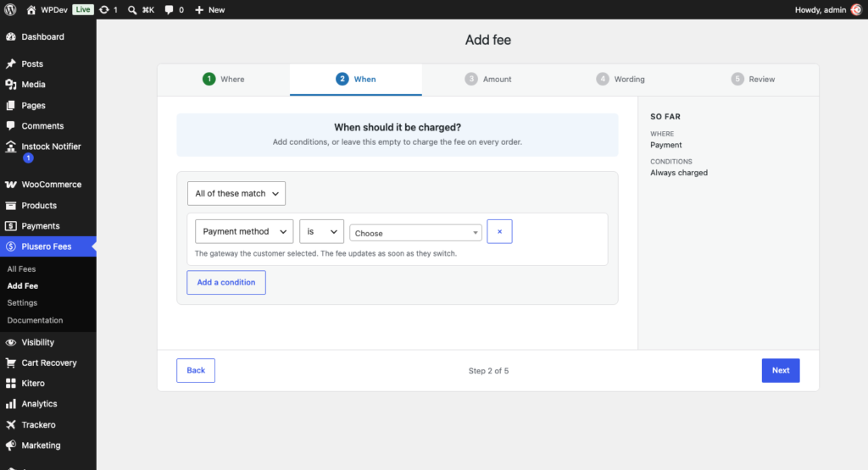Click the 'Always charged' conditions summary
868x470 pixels.
pyautogui.click(x=679, y=173)
